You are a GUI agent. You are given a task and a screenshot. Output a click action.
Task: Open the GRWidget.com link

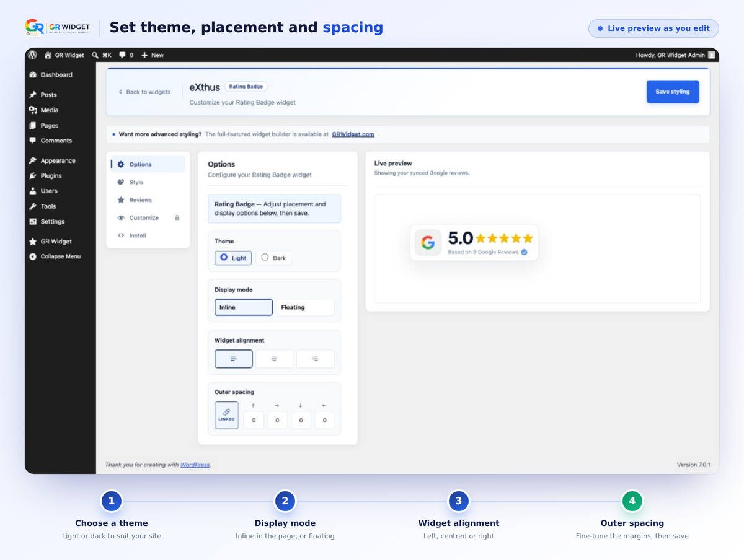point(353,134)
